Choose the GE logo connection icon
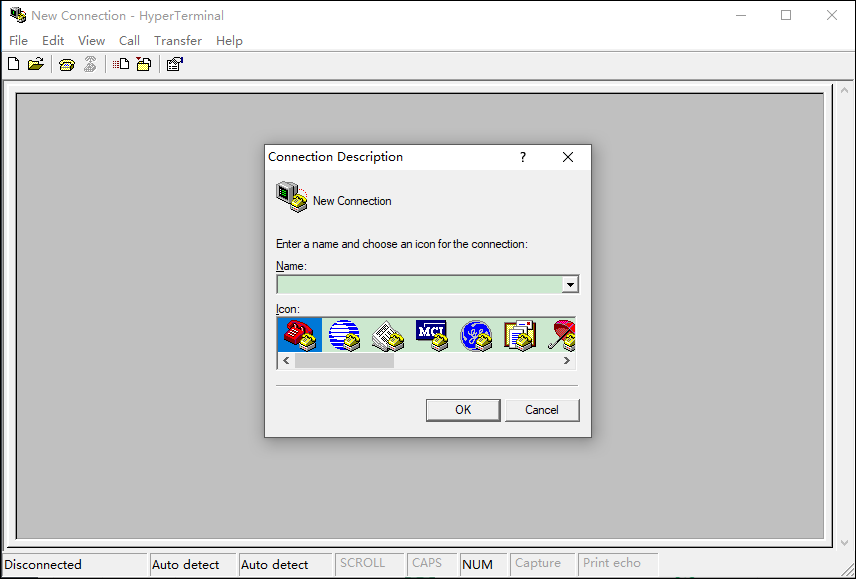856x579 pixels. [476, 334]
